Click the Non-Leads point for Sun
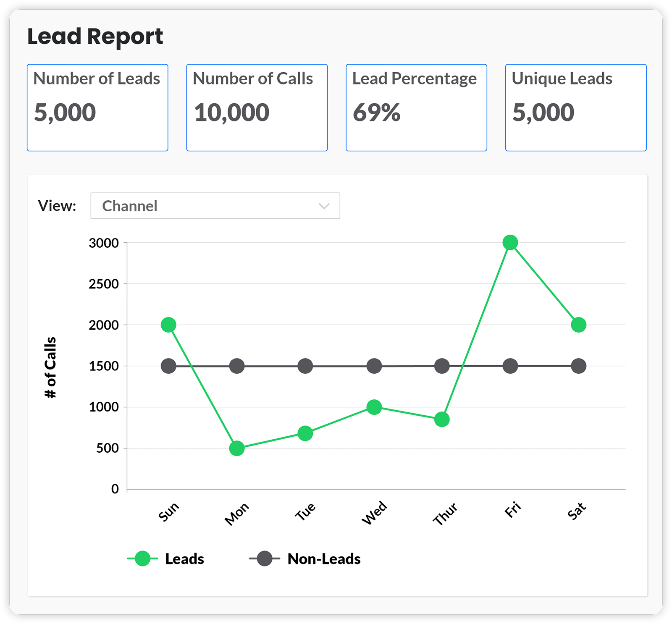 tap(168, 366)
